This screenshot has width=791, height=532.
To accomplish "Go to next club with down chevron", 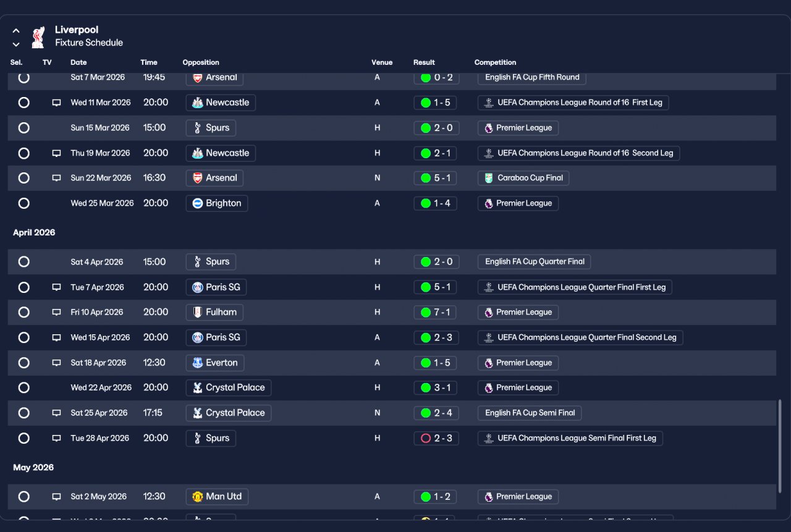I will [16, 44].
